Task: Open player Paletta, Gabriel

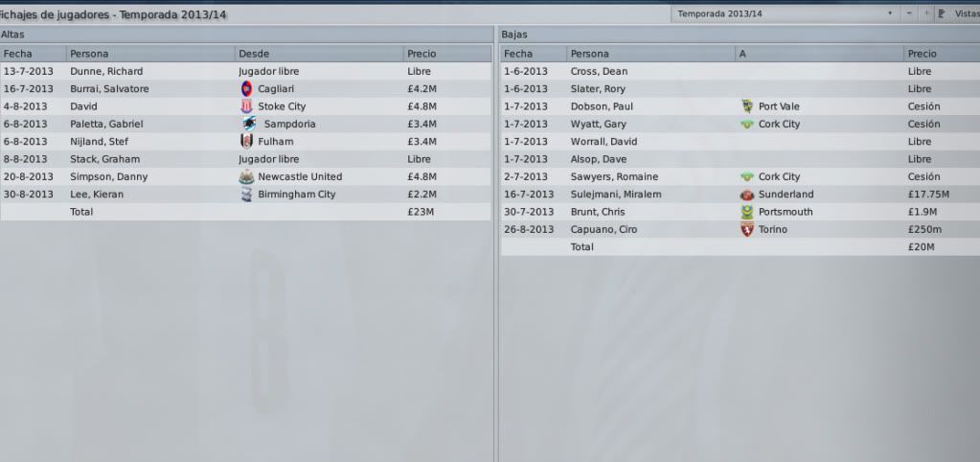Action: pos(106,124)
